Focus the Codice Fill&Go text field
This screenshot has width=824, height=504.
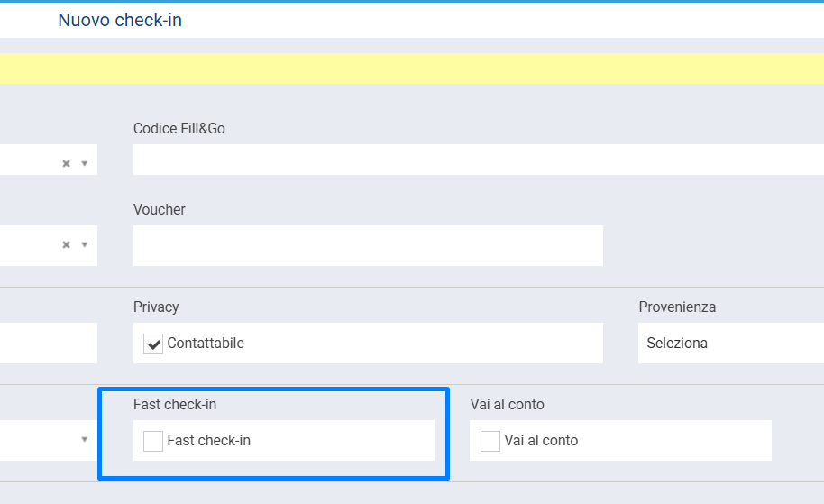[478, 160]
